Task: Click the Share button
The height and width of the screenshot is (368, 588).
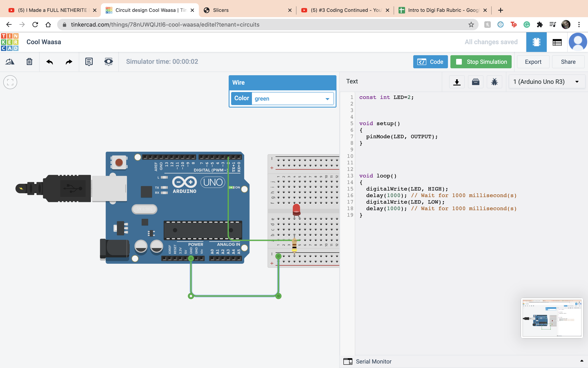Action: (x=568, y=62)
